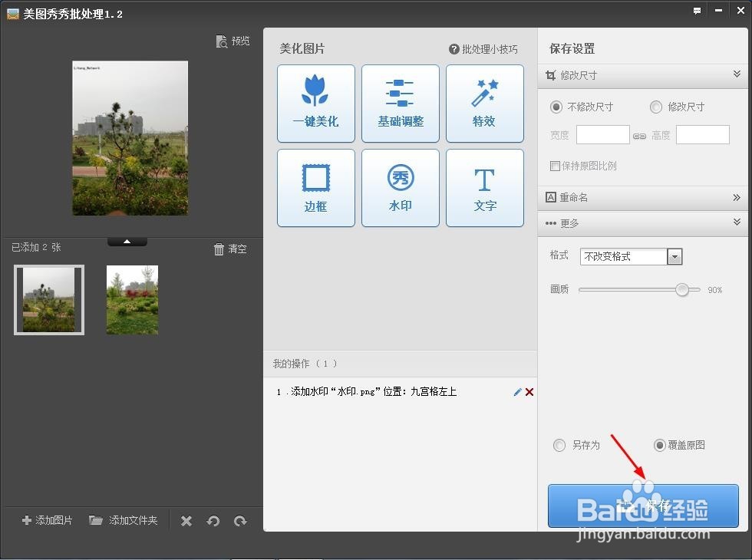Select the first photo thumbnail in the list
This screenshot has width=752, height=560.
pyautogui.click(x=48, y=299)
